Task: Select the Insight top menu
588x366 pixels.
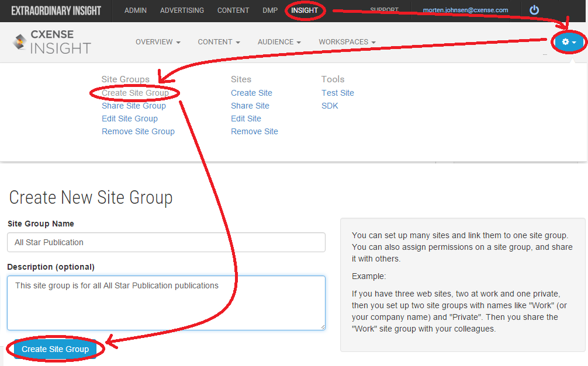Action: [305, 11]
